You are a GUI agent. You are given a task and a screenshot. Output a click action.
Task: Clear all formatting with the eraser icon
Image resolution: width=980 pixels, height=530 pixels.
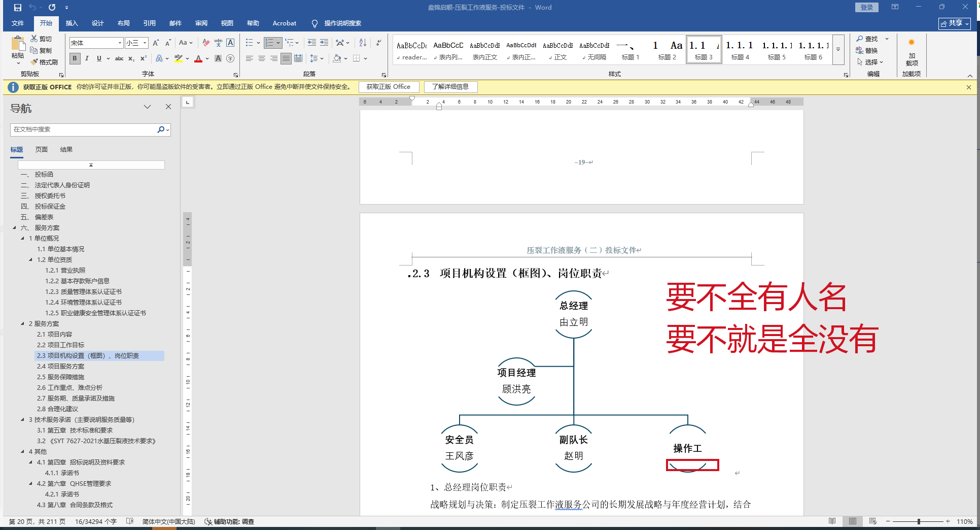click(206, 43)
